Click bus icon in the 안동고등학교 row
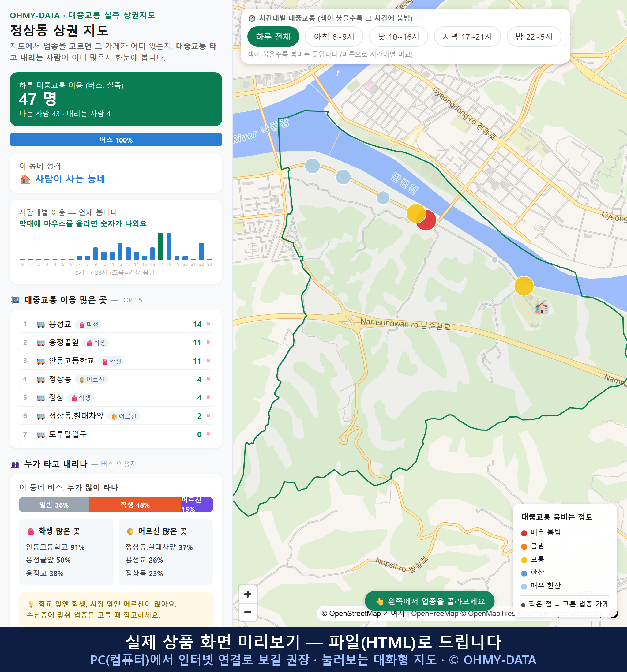Viewport: 627px width, 672px height. click(x=40, y=361)
